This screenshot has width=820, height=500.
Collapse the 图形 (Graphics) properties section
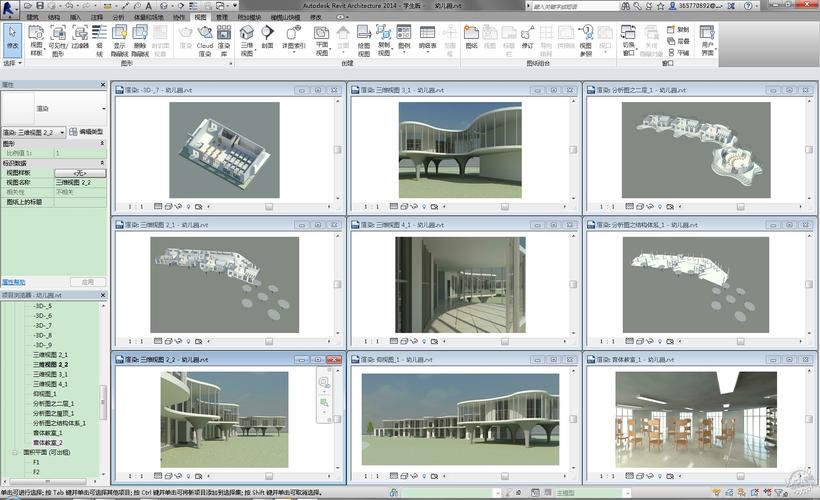pyautogui.click(x=102, y=143)
